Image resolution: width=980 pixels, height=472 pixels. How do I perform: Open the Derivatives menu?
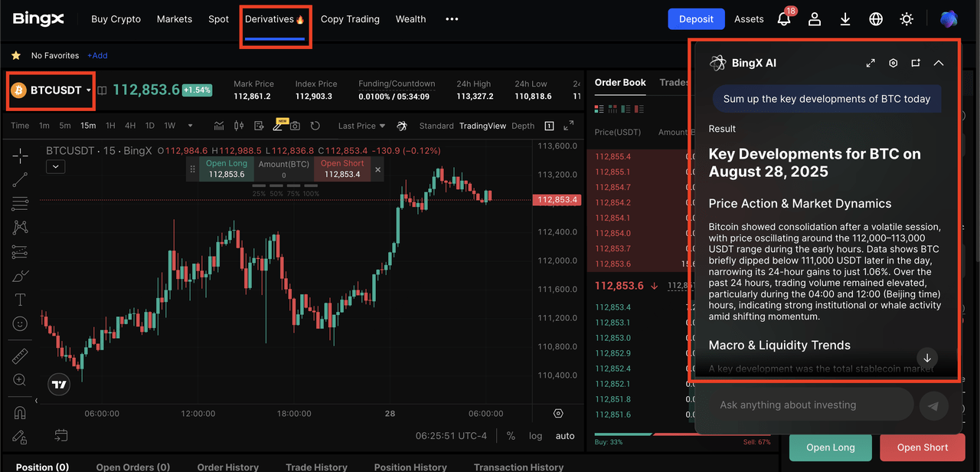click(x=275, y=19)
